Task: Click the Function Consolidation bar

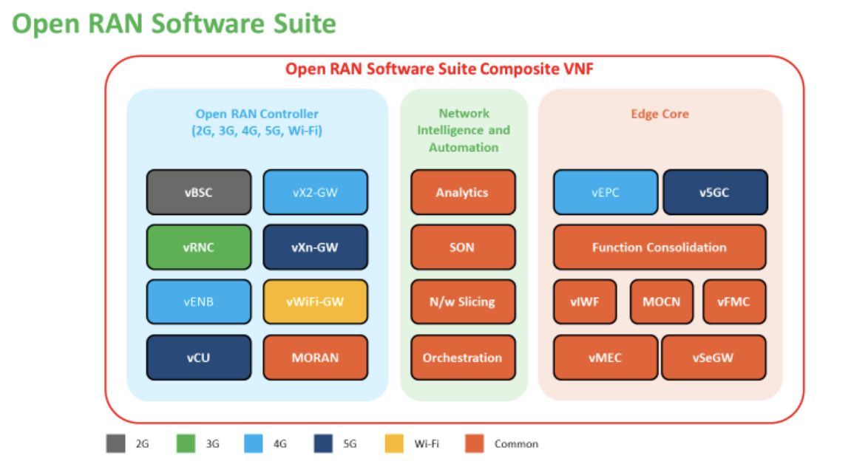Action: (x=659, y=247)
